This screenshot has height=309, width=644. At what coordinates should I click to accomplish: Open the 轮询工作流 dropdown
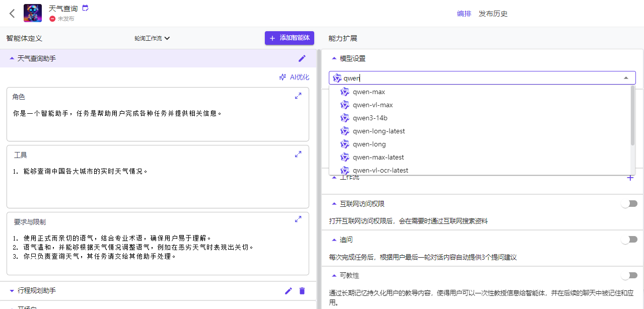coord(152,38)
